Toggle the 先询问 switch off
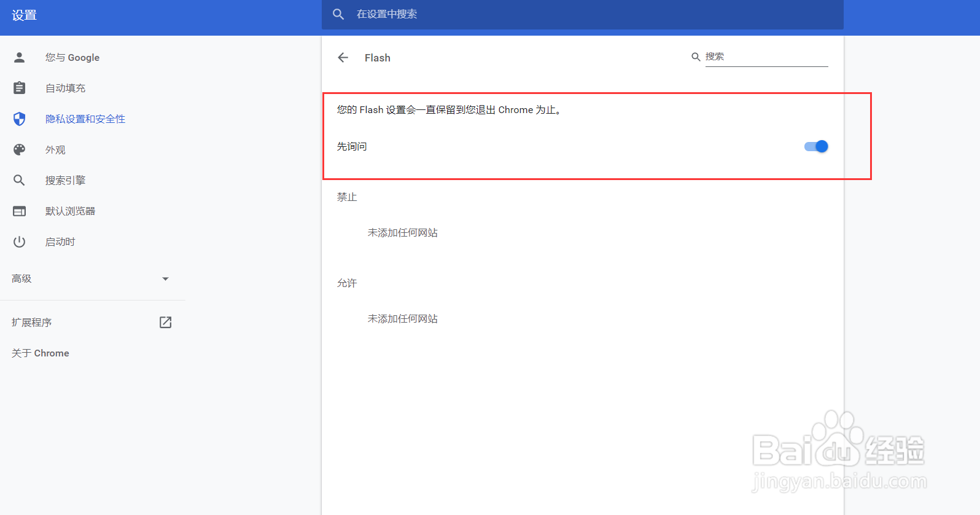The height and width of the screenshot is (515, 980). pyautogui.click(x=816, y=146)
